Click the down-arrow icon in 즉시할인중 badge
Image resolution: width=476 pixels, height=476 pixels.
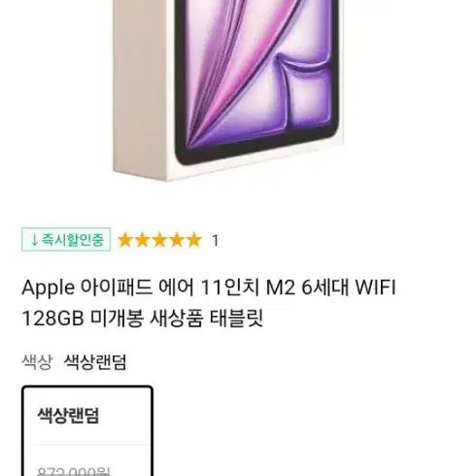click(x=34, y=240)
